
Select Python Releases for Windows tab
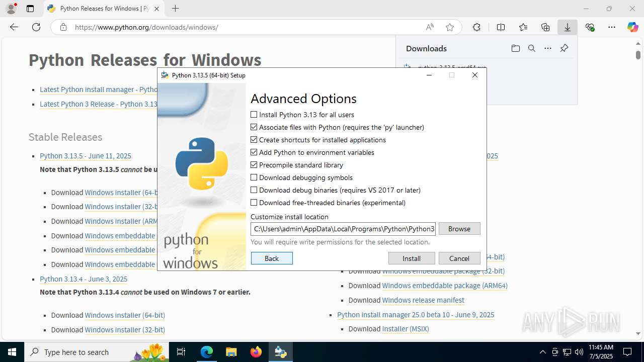click(104, 9)
